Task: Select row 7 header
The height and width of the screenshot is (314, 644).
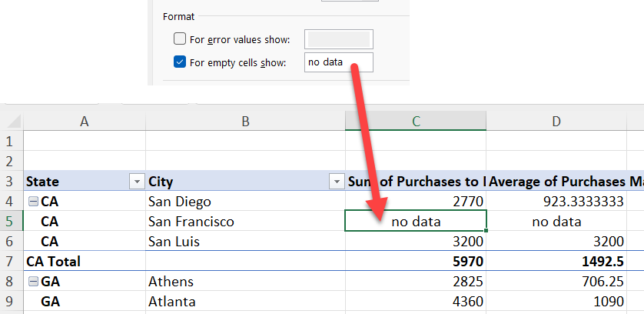Action: point(12,262)
